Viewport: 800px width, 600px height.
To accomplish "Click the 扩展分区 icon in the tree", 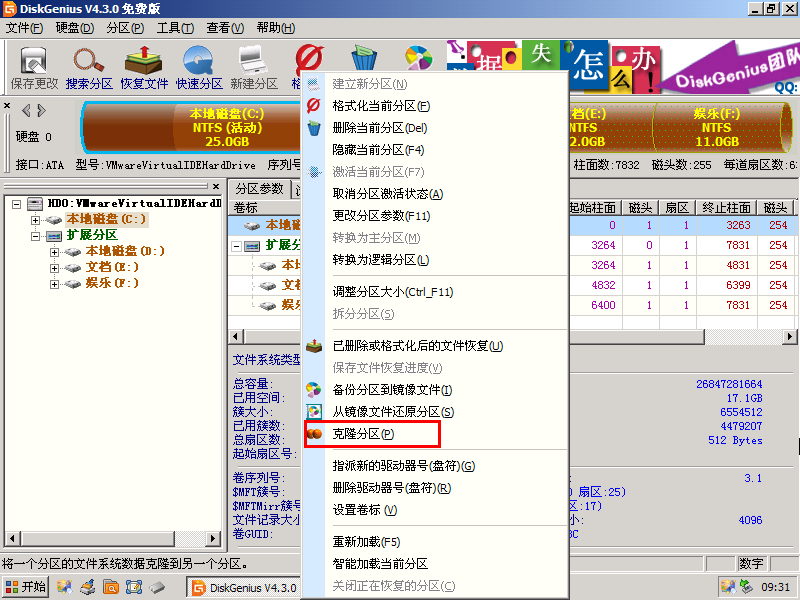I will (54, 236).
